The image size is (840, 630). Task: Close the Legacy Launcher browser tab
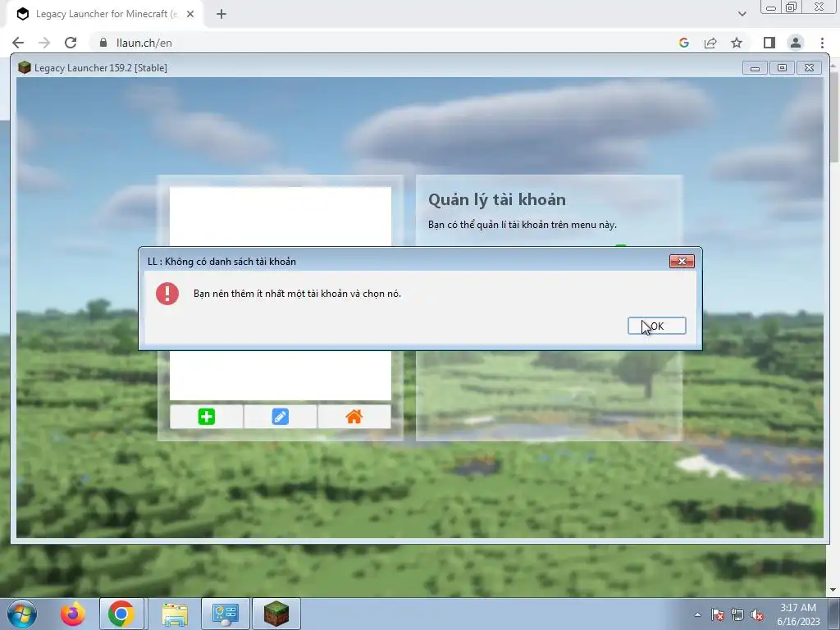[x=190, y=14]
